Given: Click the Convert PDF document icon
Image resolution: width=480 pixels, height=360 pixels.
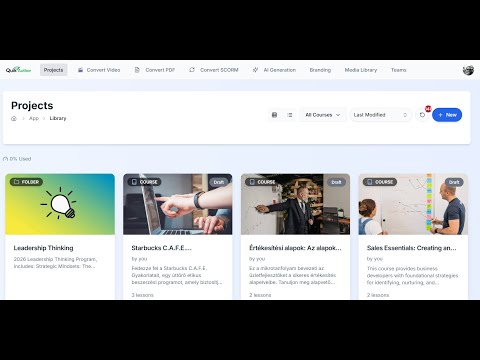Looking at the screenshot, I should pos(137,70).
